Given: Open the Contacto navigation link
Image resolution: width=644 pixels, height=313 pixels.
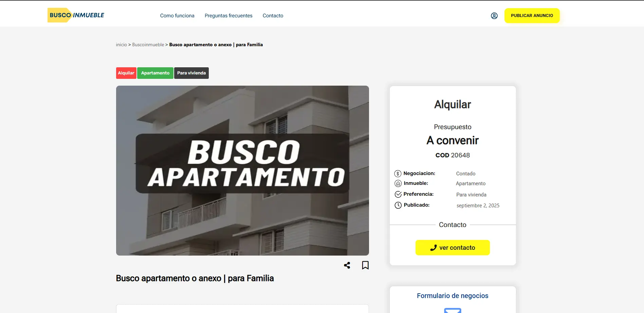Looking at the screenshot, I should coord(273,16).
